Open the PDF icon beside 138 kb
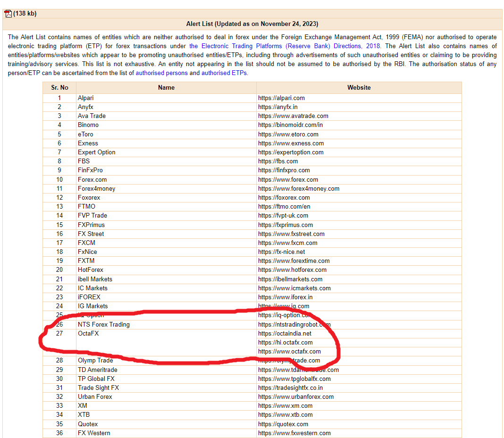Image resolution: width=504 pixels, height=438 pixels. (8, 14)
